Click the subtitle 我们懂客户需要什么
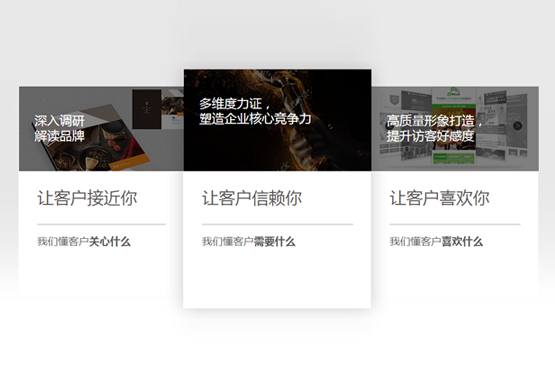This screenshot has width=555, height=371. pyautogui.click(x=248, y=242)
